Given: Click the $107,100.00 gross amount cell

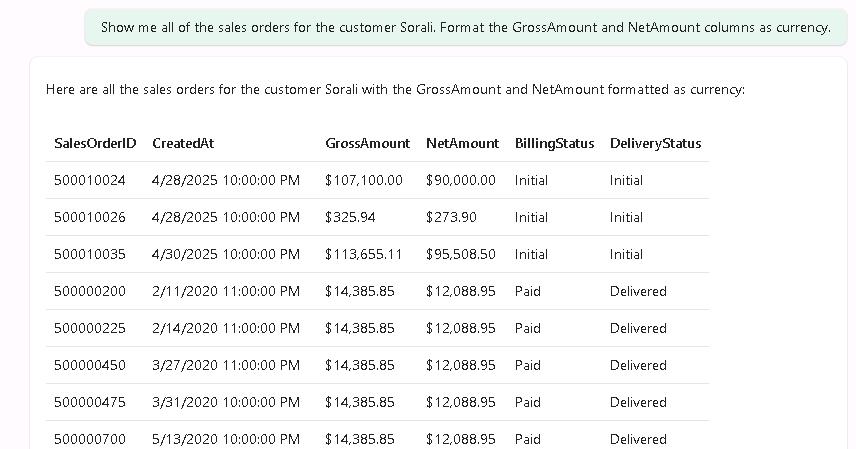Looking at the screenshot, I should 364,180.
